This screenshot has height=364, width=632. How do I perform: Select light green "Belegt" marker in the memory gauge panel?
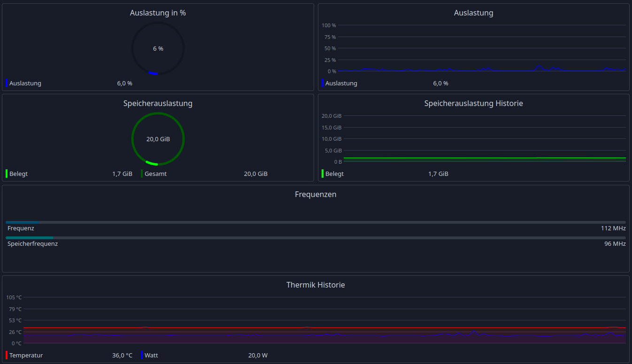click(7, 174)
